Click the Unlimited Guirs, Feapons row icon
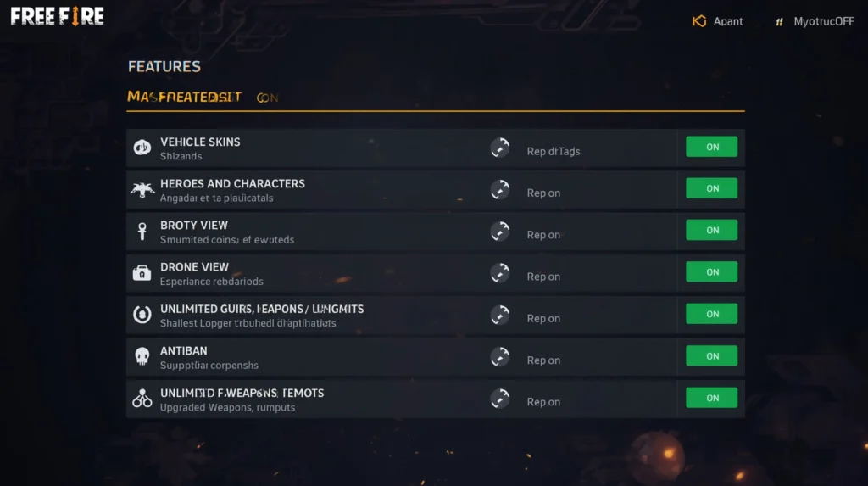 tap(142, 316)
